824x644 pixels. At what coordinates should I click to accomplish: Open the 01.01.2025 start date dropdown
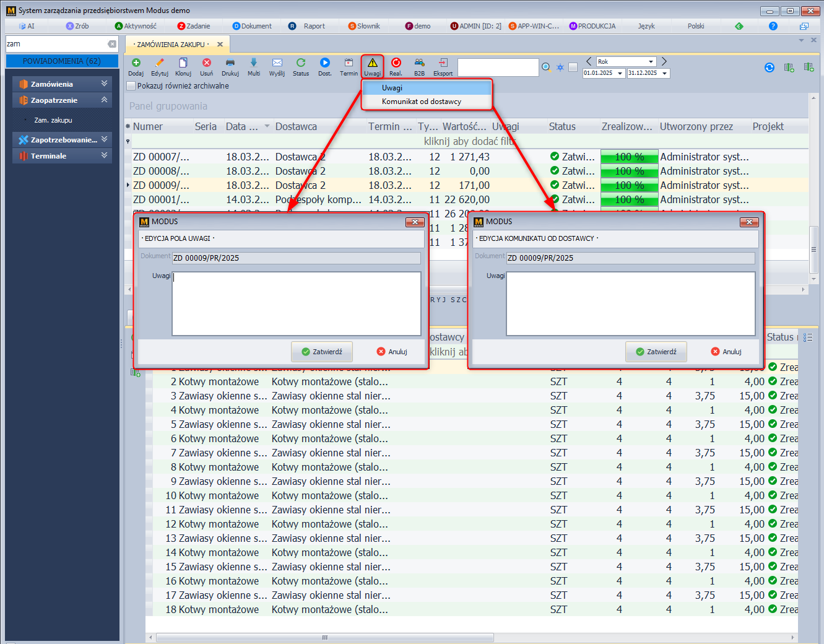coord(620,74)
